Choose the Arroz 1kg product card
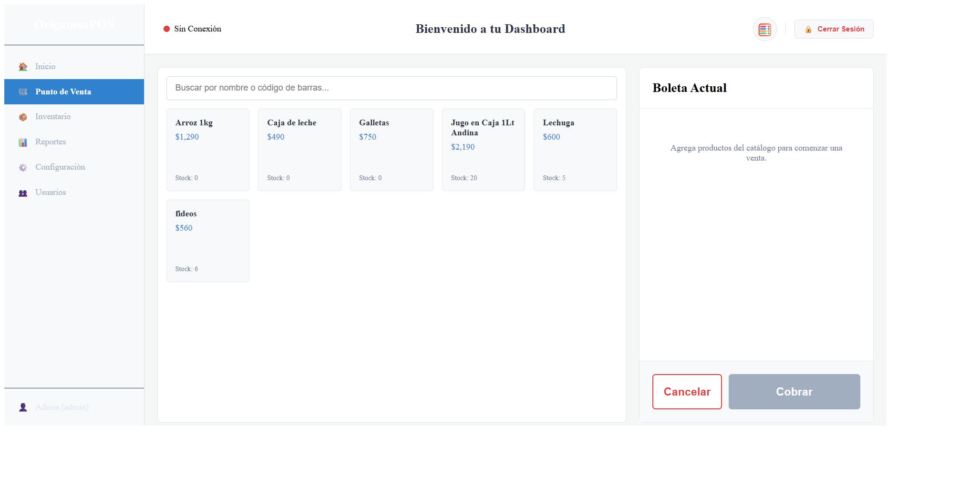This screenshot has height=477, width=980. [207, 150]
